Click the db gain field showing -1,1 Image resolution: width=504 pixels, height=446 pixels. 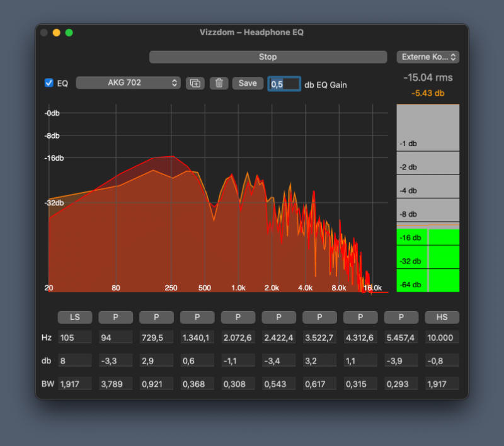point(238,360)
